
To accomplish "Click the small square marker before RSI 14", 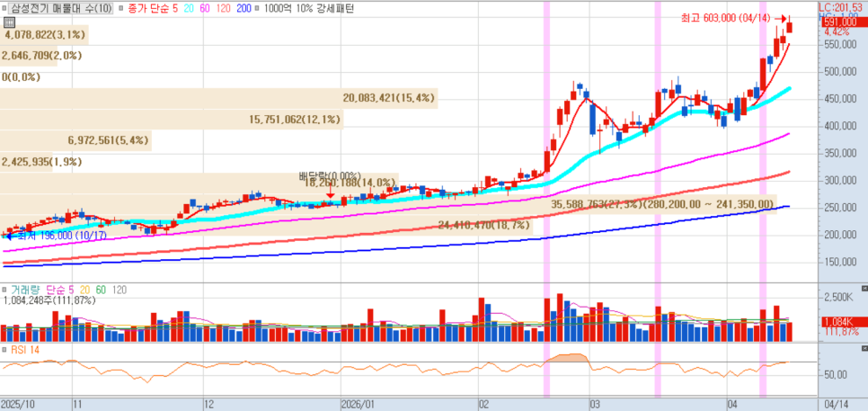I will pyautogui.click(x=5, y=350).
